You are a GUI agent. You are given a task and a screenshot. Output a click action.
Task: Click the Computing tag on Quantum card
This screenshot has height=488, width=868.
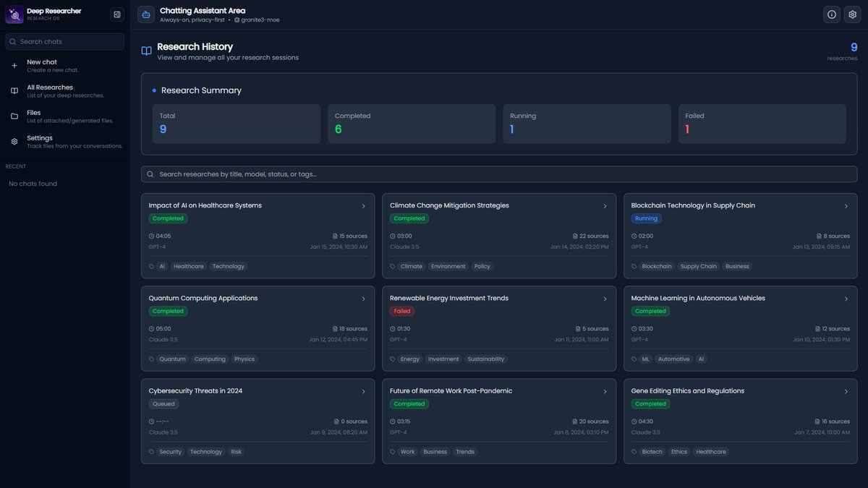[x=210, y=359]
